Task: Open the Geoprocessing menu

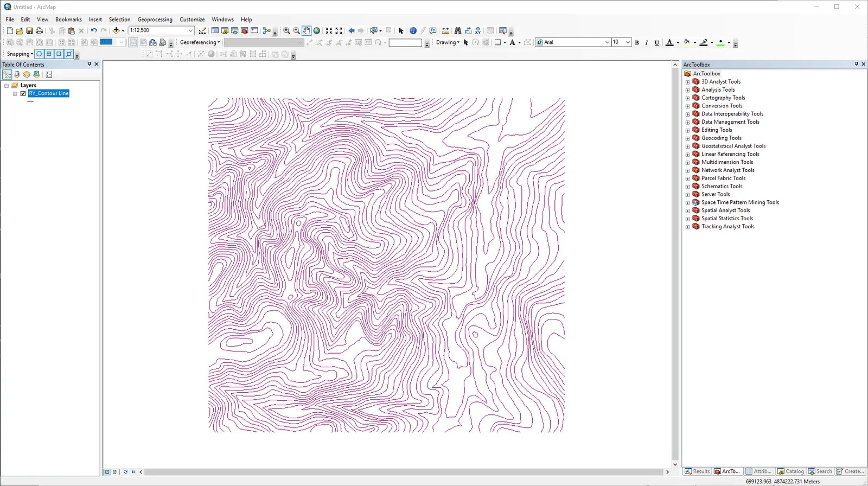Action: click(155, 19)
